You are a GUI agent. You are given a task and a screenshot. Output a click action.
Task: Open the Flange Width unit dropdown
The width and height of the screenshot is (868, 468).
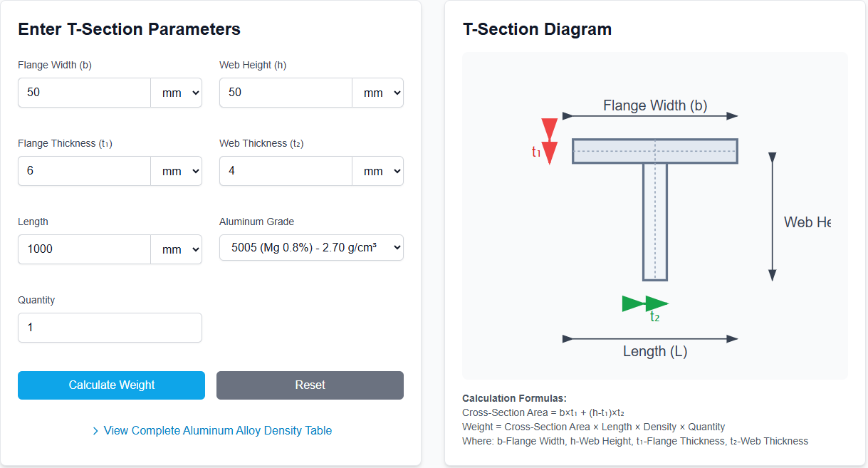pos(177,93)
